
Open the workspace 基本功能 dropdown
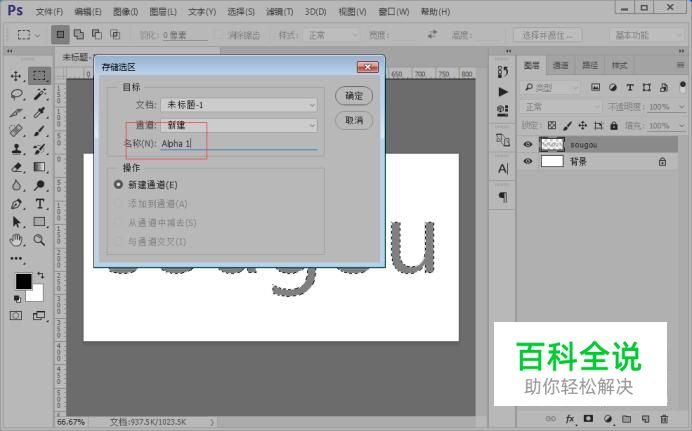[647, 35]
